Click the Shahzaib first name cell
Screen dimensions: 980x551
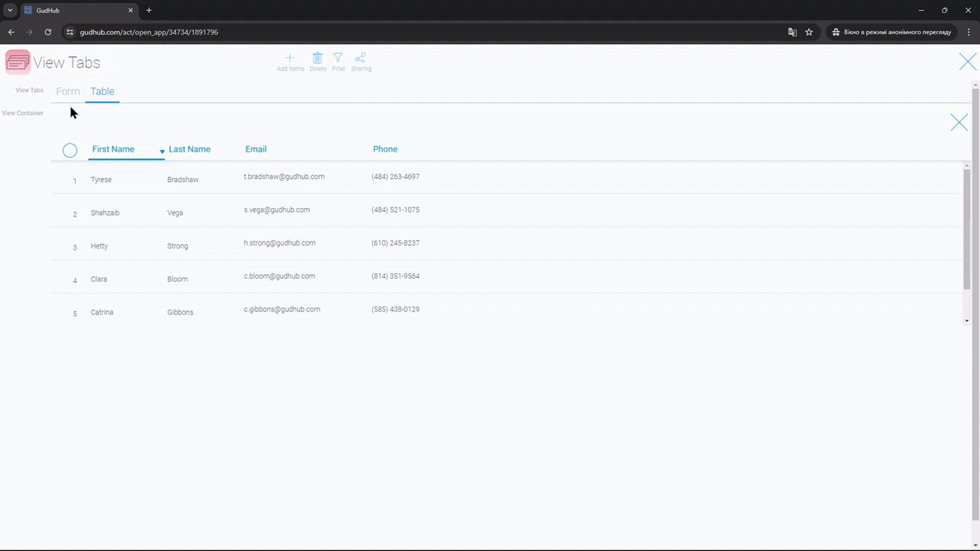tap(105, 212)
